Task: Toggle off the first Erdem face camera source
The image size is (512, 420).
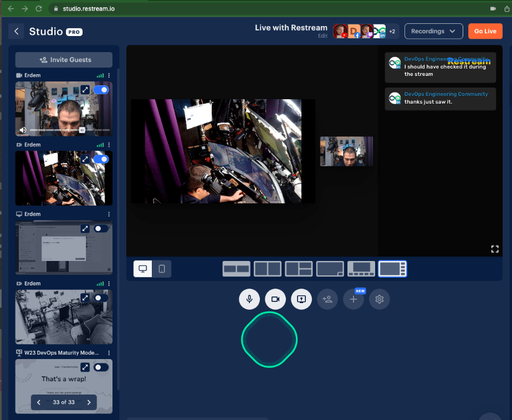Action: point(101,90)
